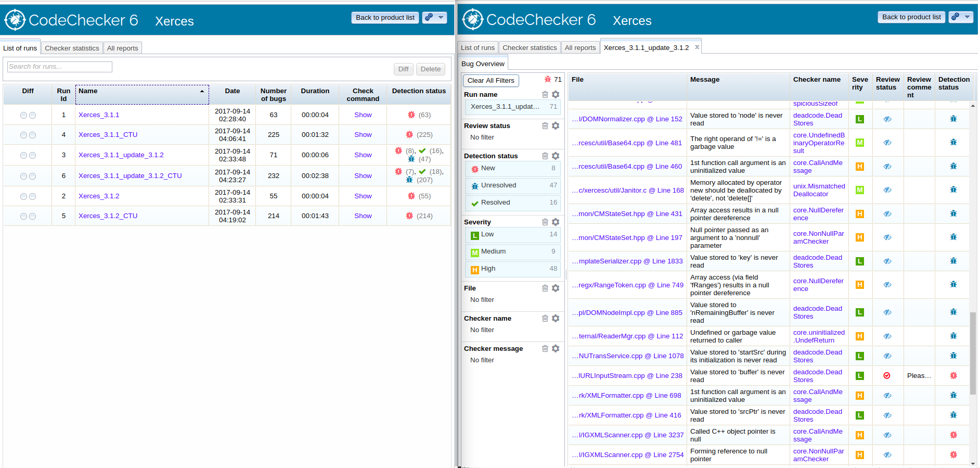Clear the Run name filter with trash icon
The image size is (980, 468).
pyautogui.click(x=545, y=95)
